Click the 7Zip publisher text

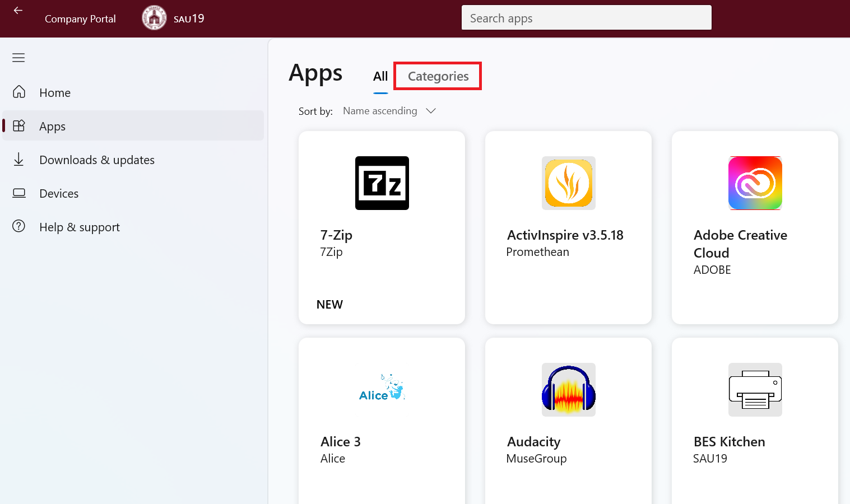pyautogui.click(x=331, y=252)
